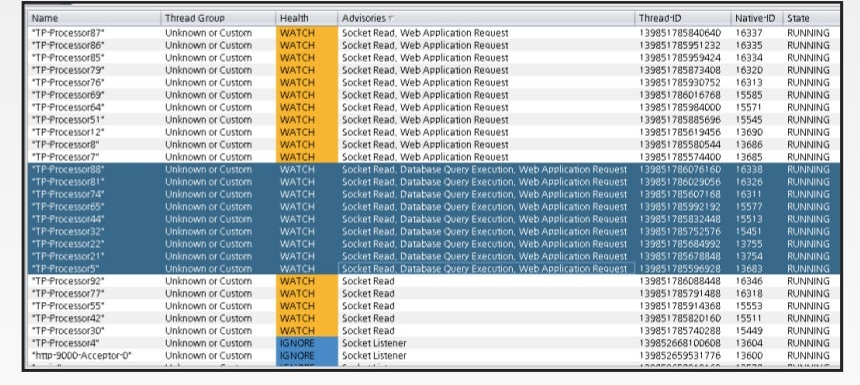Select the "TP-Processor86" row name
The height and width of the screenshot is (385, 860).
(68, 46)
